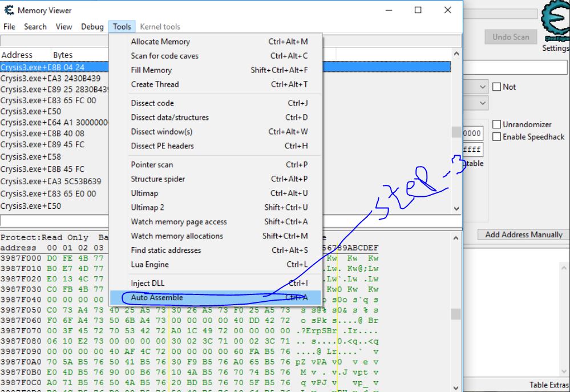Click the Cheat Engine logo icon
The image size is (570, 392).
(556, 21)
